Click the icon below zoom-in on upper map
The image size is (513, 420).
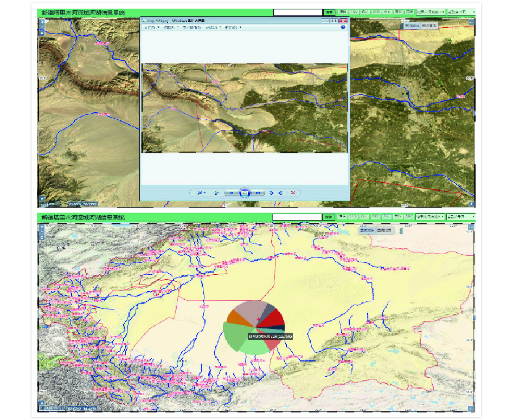click(x=42, y=28)
